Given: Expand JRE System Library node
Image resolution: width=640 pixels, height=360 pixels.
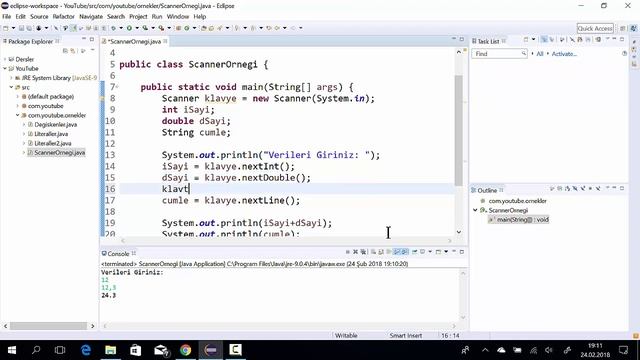Looking at the screenshot, I should point(11,78).
